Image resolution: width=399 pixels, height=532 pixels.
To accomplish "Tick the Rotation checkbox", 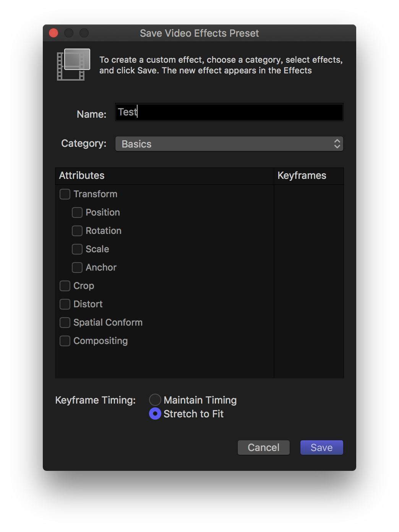I will click(77, 231).
